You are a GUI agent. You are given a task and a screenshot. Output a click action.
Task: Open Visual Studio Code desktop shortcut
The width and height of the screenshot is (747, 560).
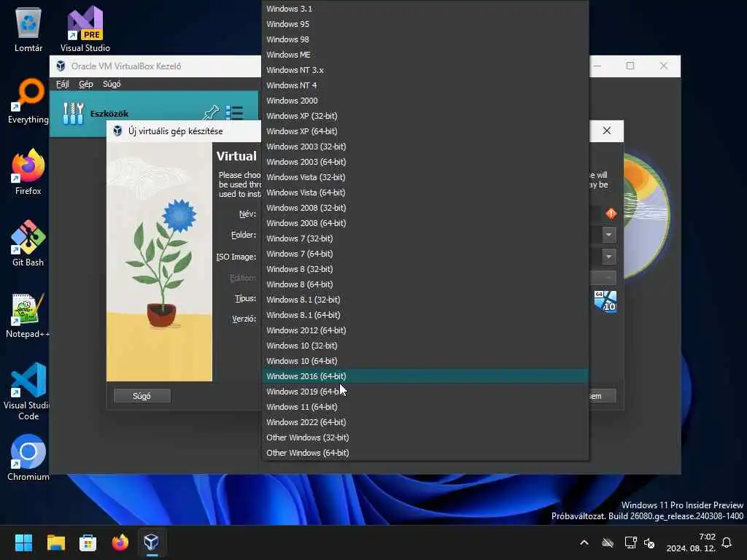pyautogui.click(x=28, y=392)
